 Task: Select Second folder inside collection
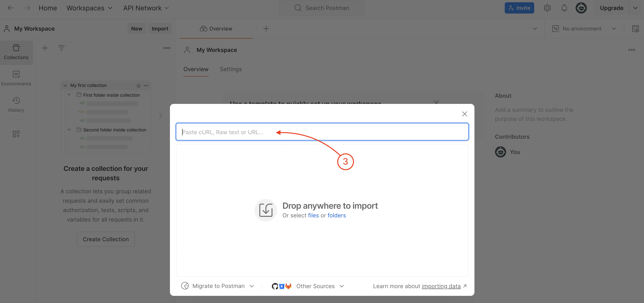point(114,130)
